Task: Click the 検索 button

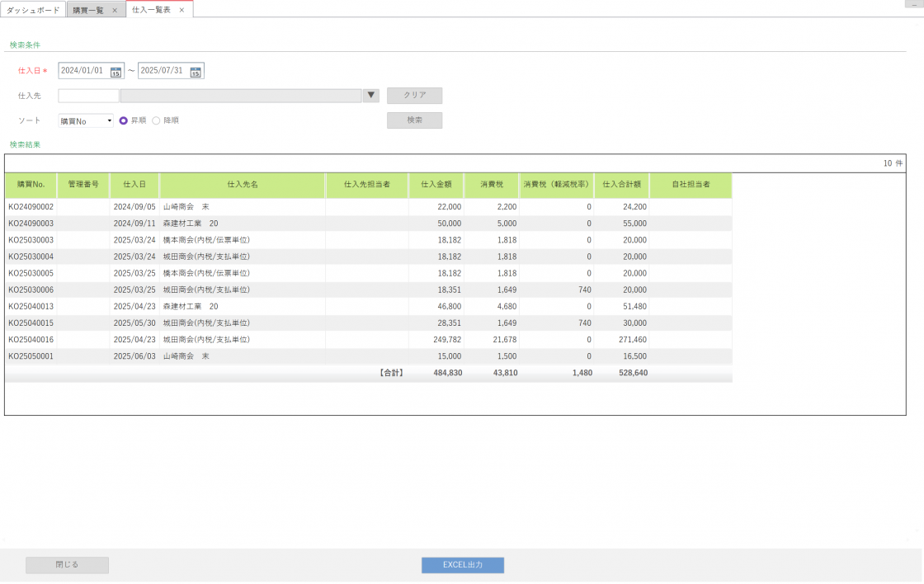Action: (x=414, y=120)
